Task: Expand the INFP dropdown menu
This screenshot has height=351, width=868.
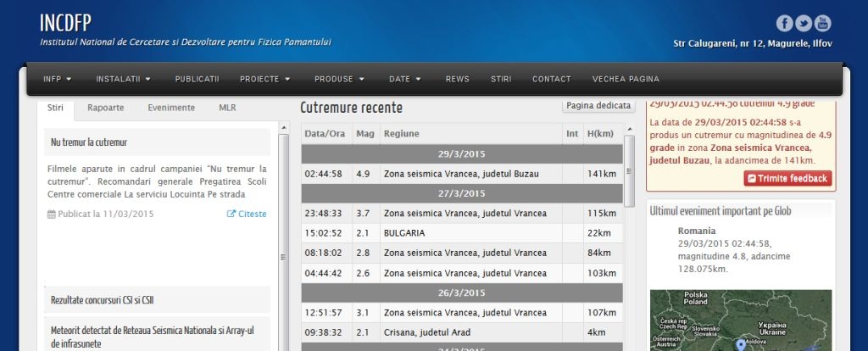Action: (x=58, y=79)
